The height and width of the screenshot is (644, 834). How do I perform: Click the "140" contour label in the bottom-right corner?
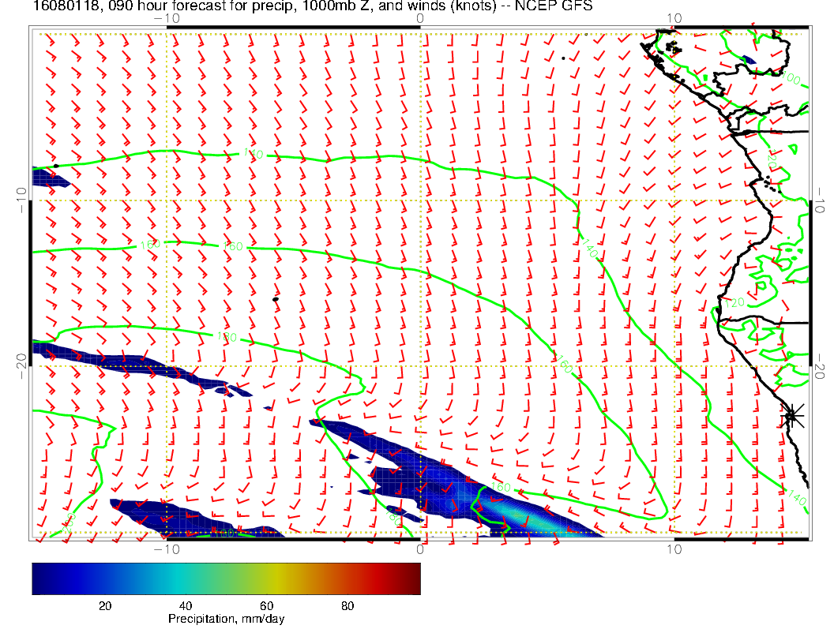pyautogui.click(x=797, y=498)
